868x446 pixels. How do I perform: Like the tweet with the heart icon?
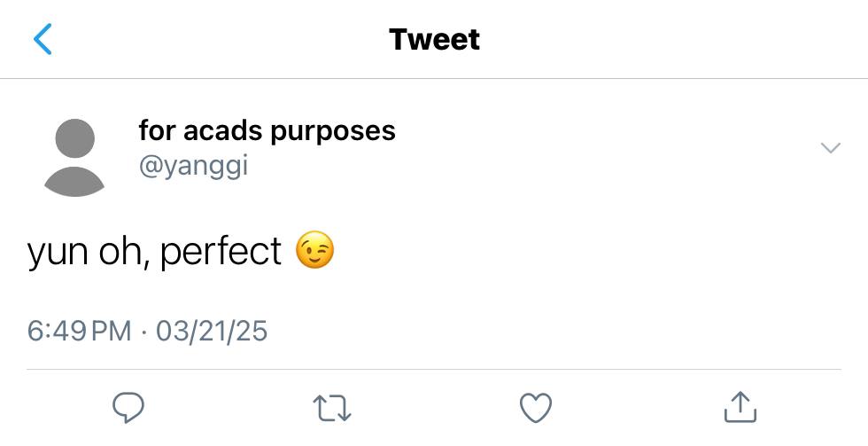[536, 408]
